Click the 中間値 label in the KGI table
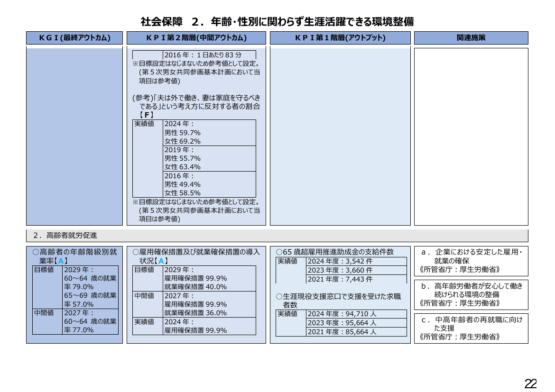This screenshot has height=392, width=555. [44, 313]
